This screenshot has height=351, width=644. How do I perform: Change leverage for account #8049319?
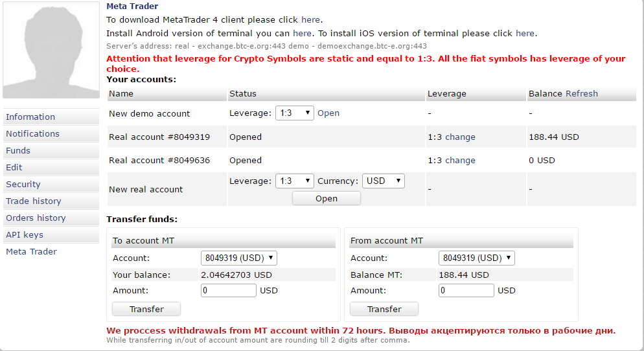460,137
